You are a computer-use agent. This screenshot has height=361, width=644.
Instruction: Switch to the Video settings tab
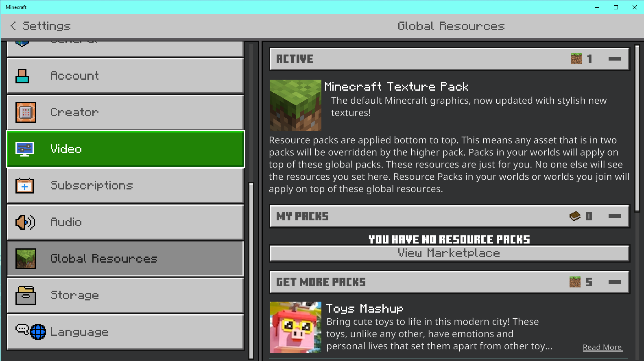(x=125, y=149)
